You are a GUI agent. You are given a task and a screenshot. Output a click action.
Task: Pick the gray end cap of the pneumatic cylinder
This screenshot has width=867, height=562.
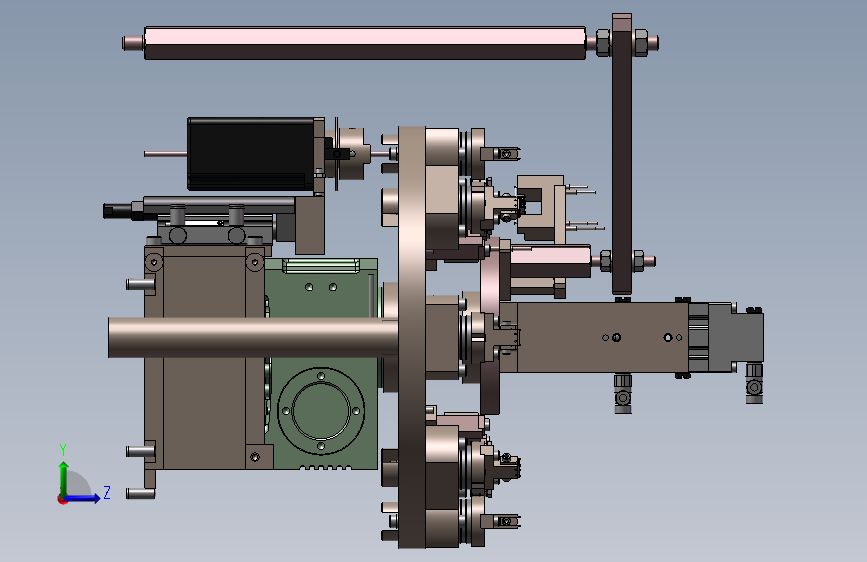[x=735, y=337]
